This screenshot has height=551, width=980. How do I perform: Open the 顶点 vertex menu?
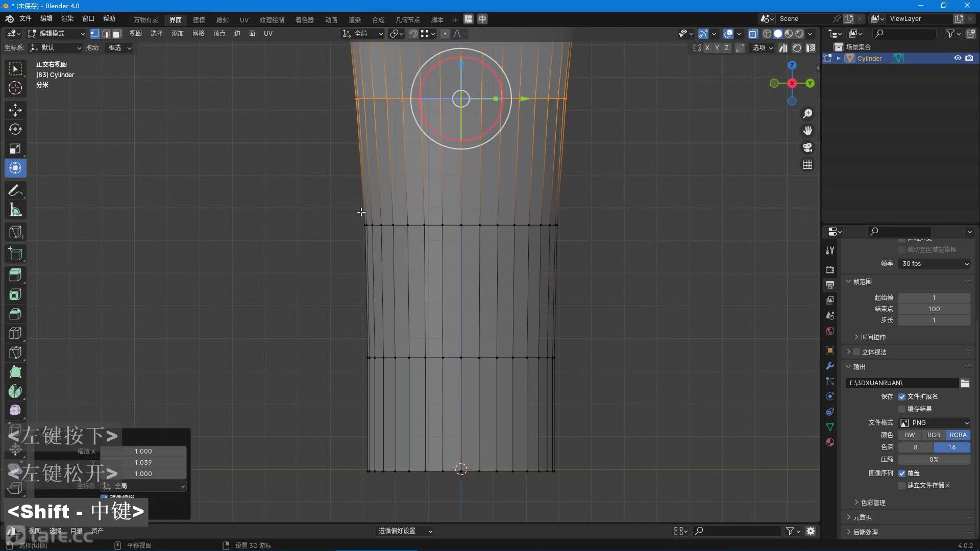[219, 34]
